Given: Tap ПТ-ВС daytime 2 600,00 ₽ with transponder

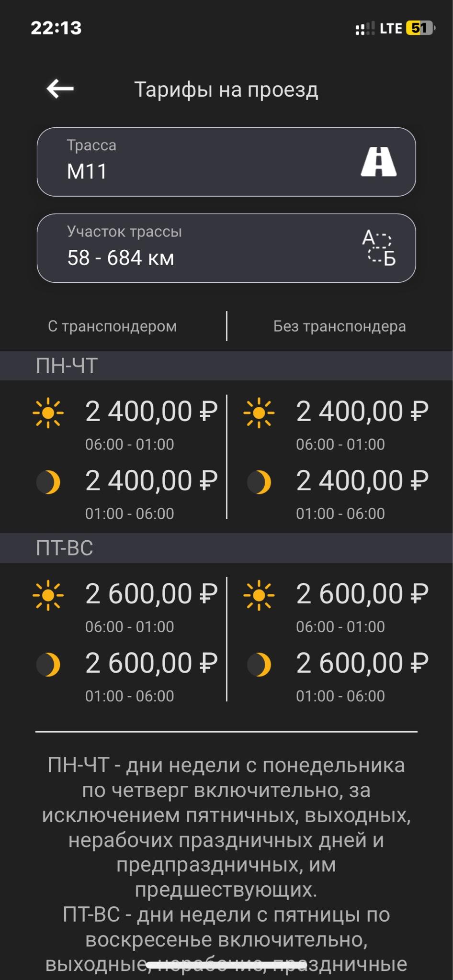Looking at the screenshot, I should pos(151,594).
